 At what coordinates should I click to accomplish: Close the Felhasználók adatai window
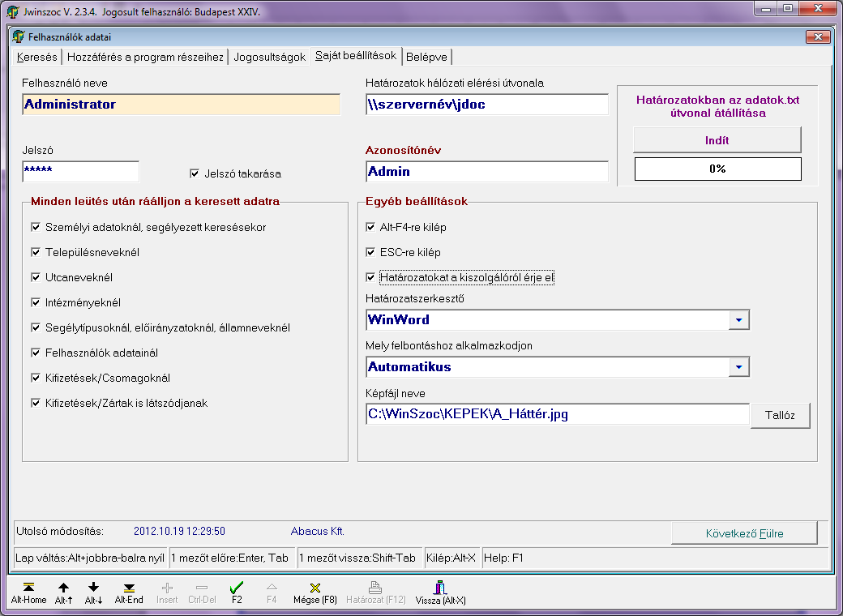tap(818, 36)
